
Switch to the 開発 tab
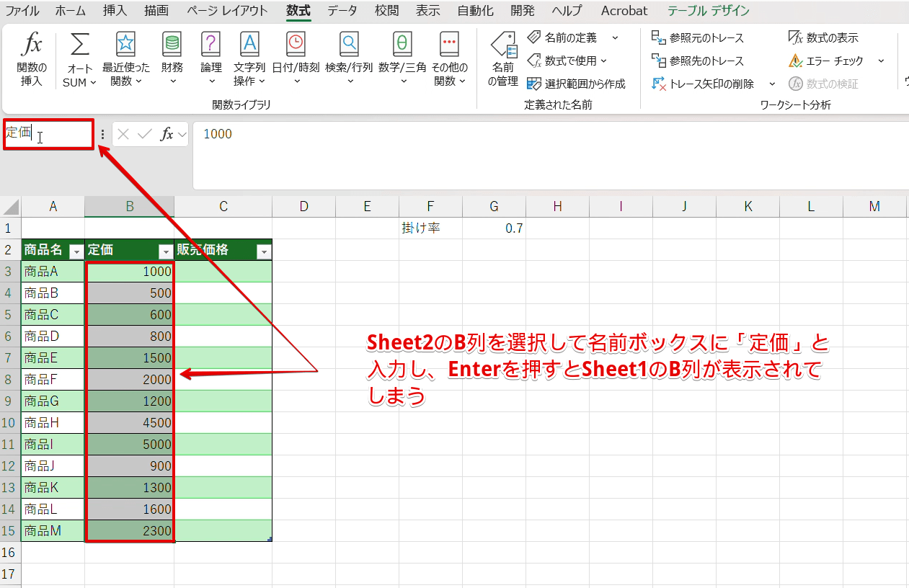[x=523, y=11]
